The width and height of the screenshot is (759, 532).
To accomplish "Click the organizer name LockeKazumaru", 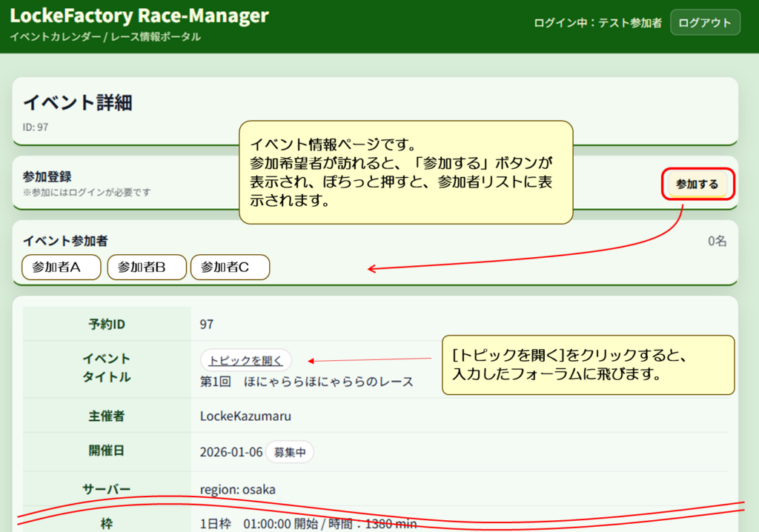I will [x=245, y=416].
